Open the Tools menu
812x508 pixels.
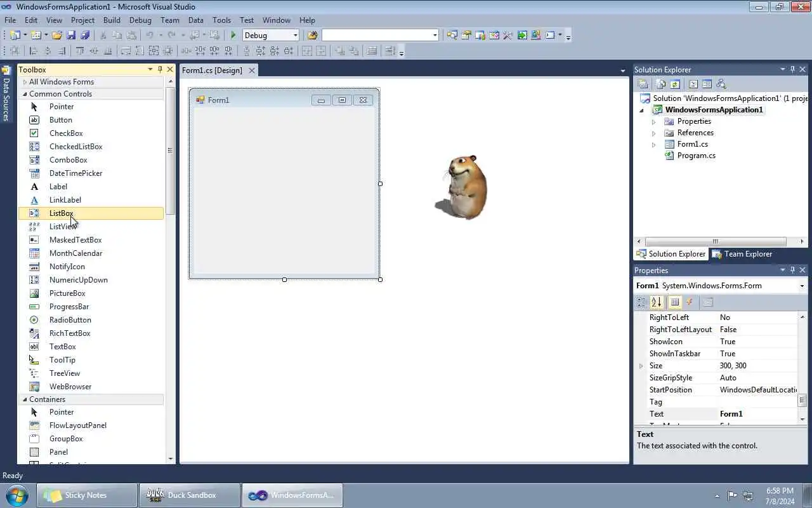(x=221, y=20)
